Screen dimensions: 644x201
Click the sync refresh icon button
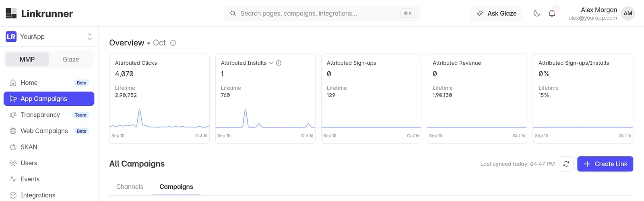pos(566,164)
